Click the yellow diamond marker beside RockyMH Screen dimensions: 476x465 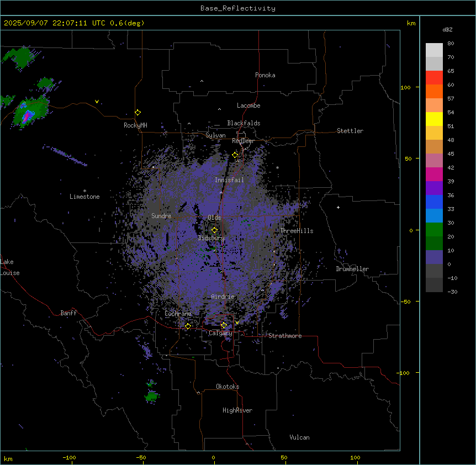(x=138, y=113)
